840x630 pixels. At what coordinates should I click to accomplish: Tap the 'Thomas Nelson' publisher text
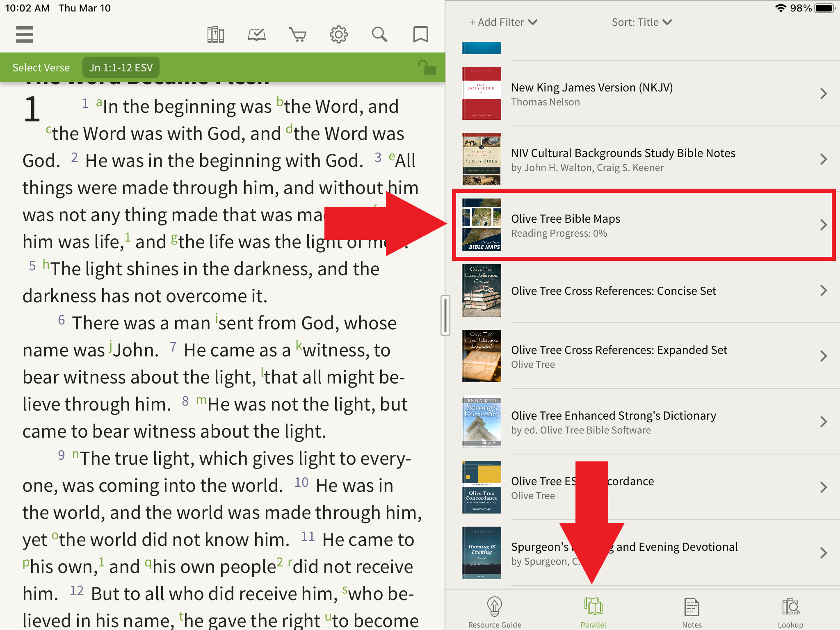[x=546, y=102]
